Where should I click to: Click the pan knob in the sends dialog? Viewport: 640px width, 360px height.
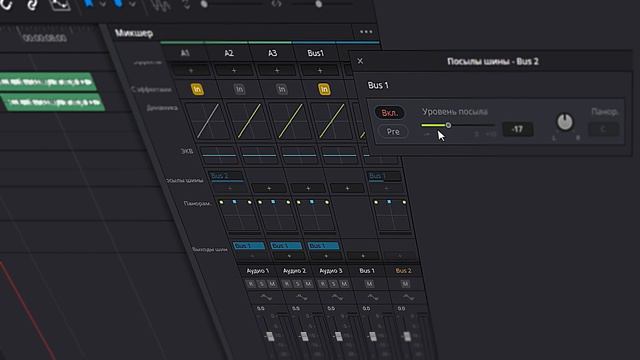click(565, 122)
